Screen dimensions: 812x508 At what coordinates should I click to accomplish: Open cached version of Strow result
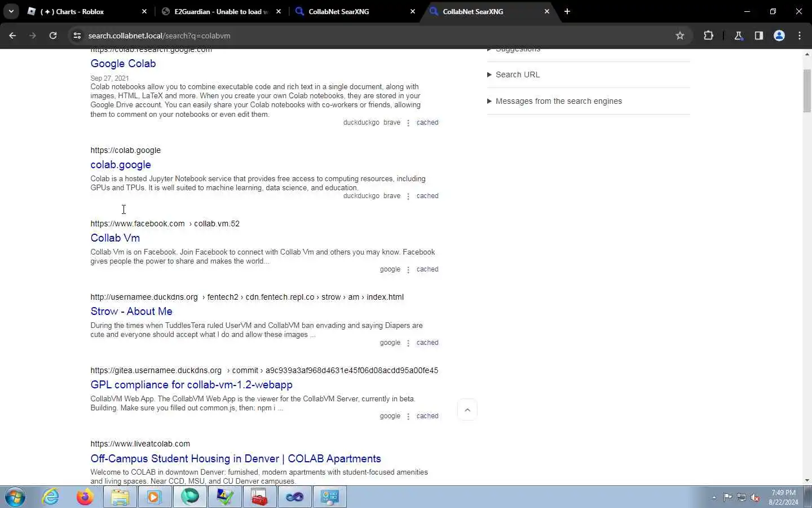[427, 343]
